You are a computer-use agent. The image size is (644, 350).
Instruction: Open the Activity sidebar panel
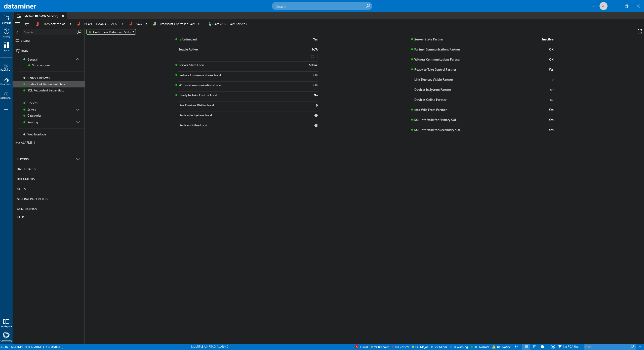6,33
